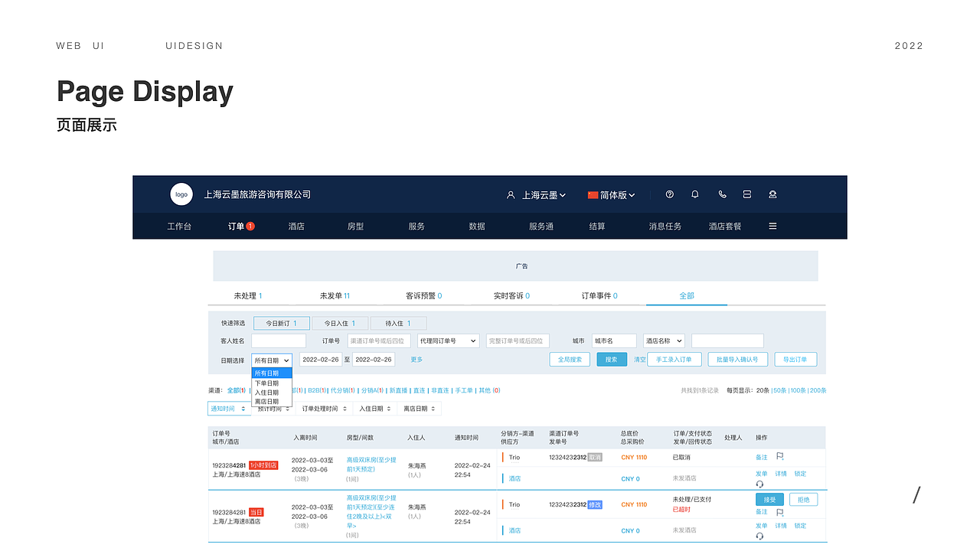Open notifications bell icon

[x=695, y=194]
